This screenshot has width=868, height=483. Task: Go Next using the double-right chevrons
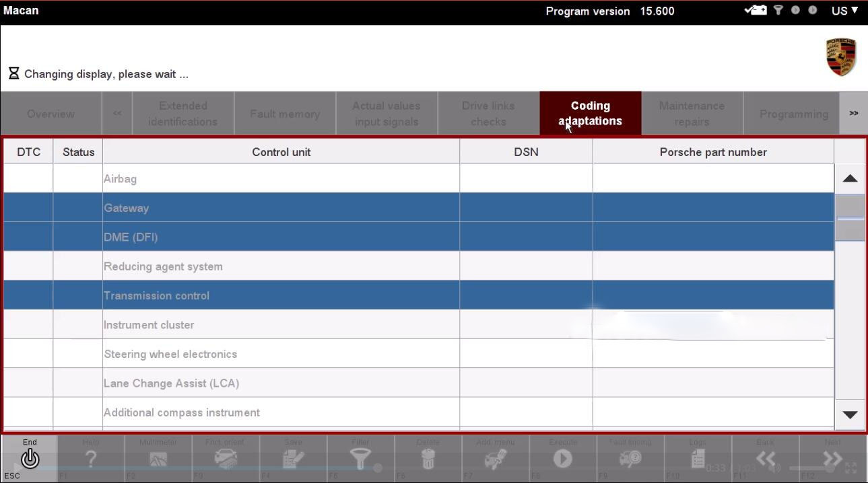pos(832,458)
